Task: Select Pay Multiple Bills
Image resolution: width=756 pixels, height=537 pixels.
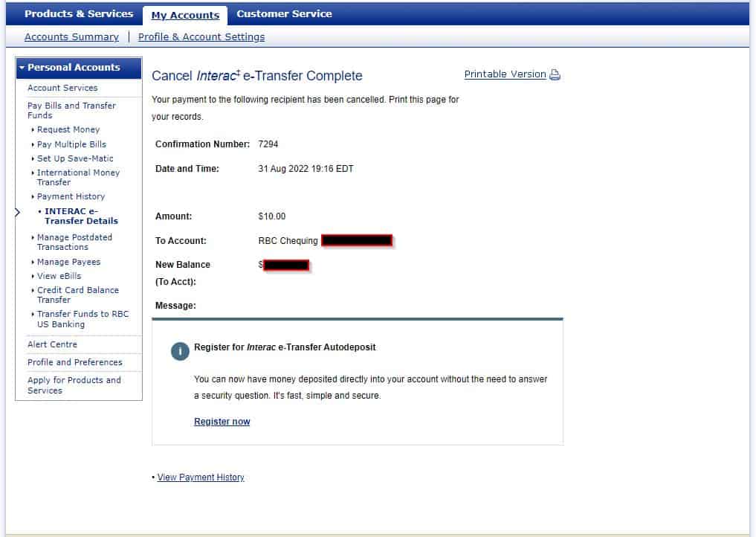Action: [71, 144]
